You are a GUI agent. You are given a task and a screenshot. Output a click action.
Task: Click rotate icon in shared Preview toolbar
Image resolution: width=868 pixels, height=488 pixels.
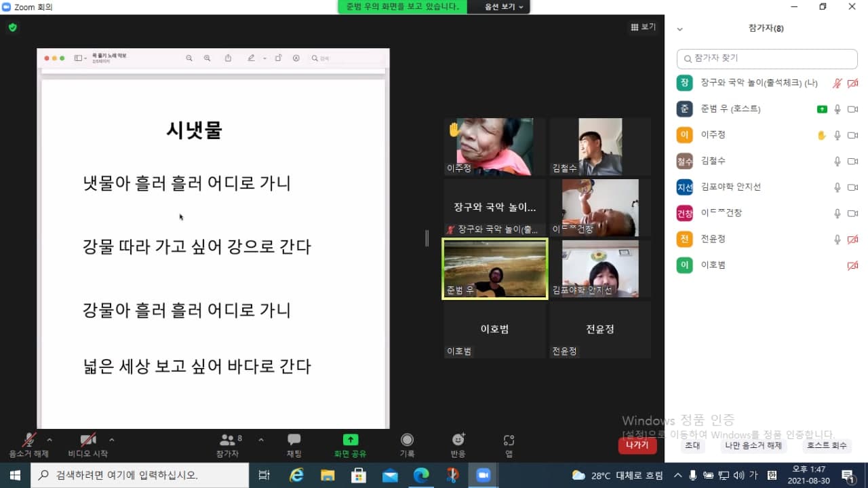click(278, 58)
